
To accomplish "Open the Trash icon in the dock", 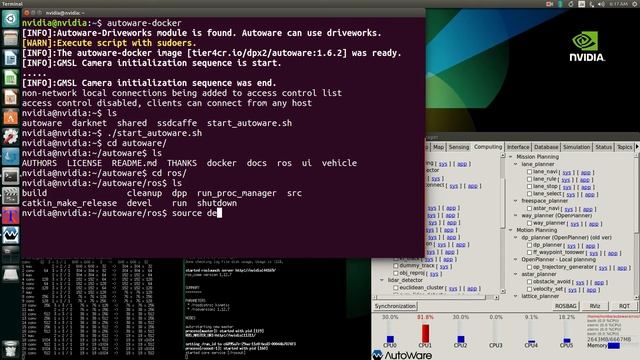I will point(10,349).
